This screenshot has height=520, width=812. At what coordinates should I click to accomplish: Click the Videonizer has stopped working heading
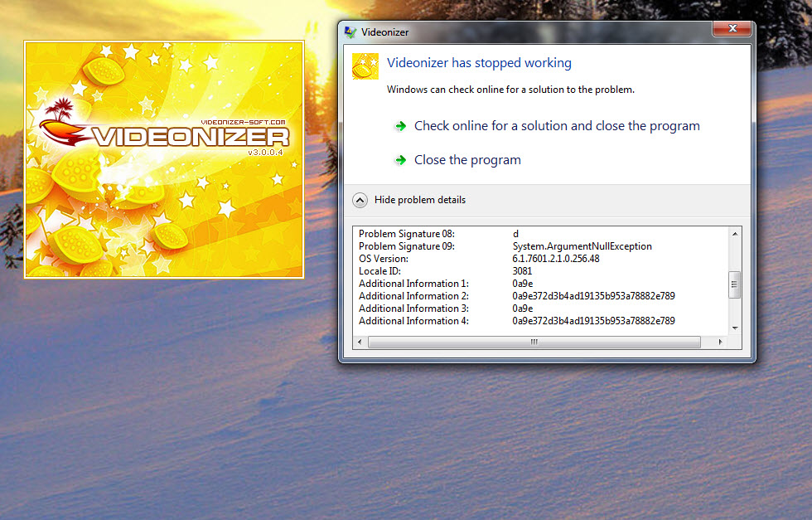click(x=479, y=63)
